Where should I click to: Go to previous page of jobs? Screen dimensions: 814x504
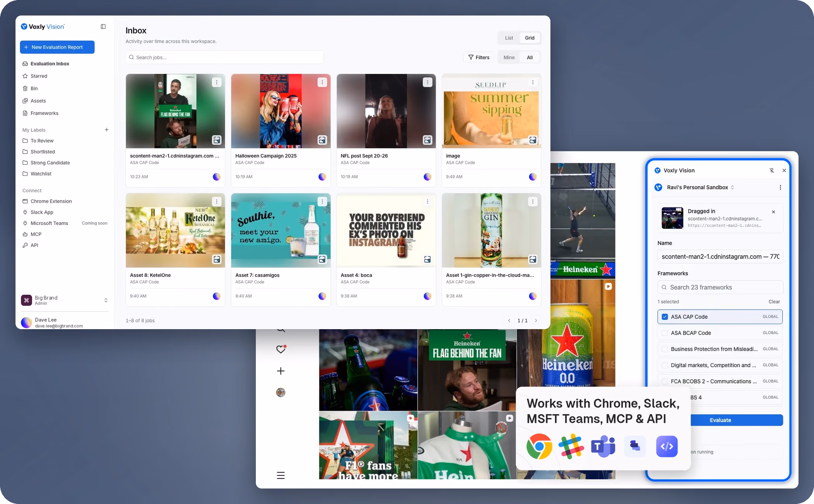tap(509, 321)
